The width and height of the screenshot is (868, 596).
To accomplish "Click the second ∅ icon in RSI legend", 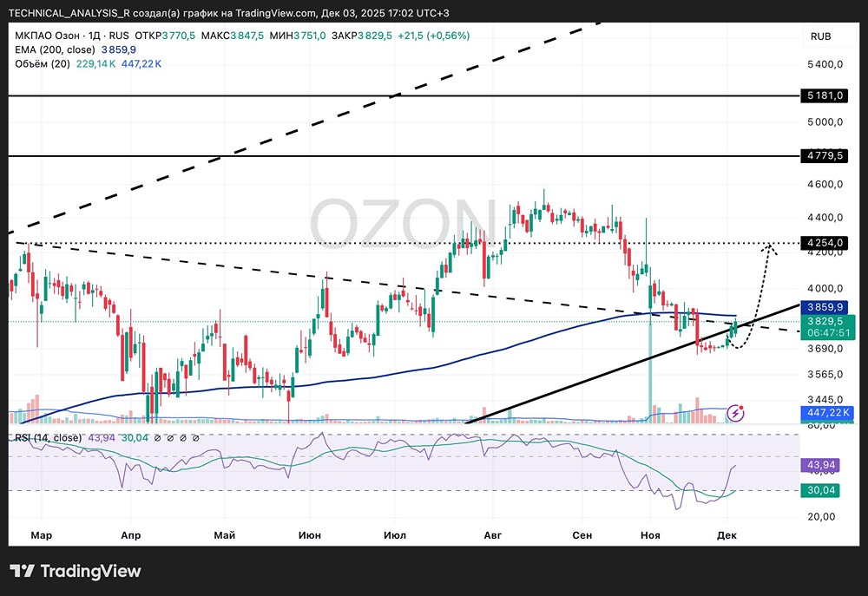I will tap(171, 439).
